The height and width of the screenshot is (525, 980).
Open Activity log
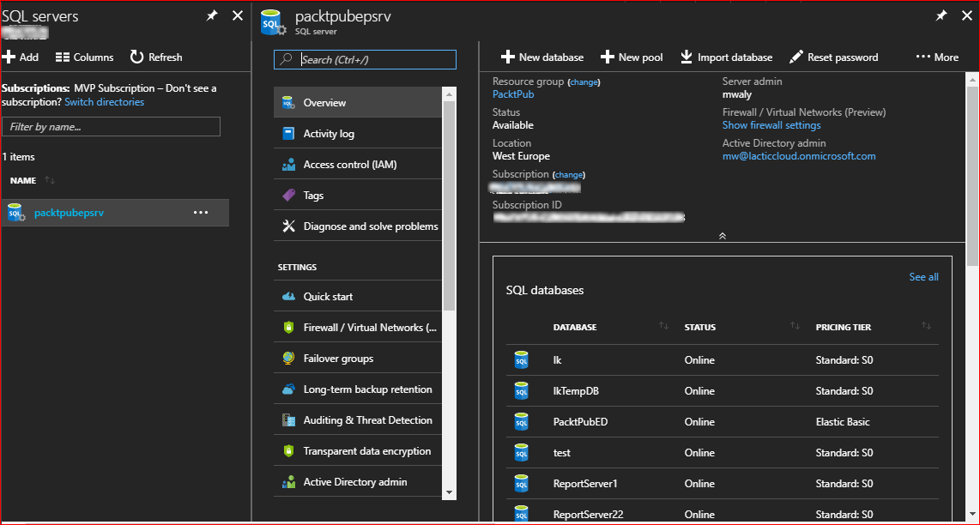(x=358, y=133)
